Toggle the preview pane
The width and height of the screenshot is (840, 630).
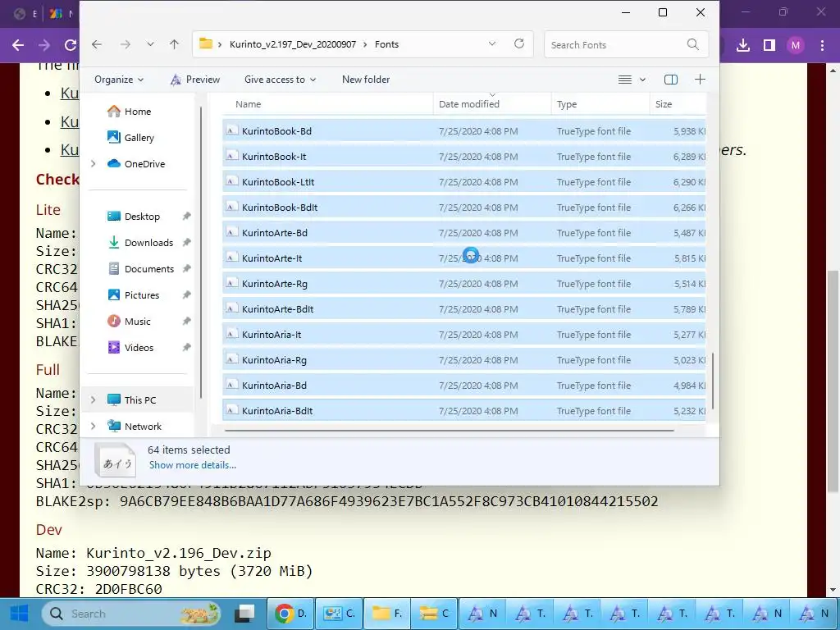[x=671, y=80]
